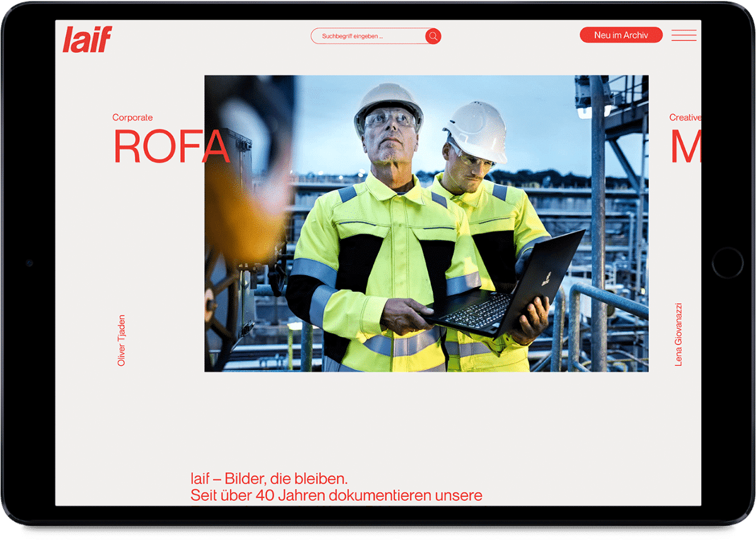
Task: Open the ROFA project title
Action: click(x=170, y=147)
